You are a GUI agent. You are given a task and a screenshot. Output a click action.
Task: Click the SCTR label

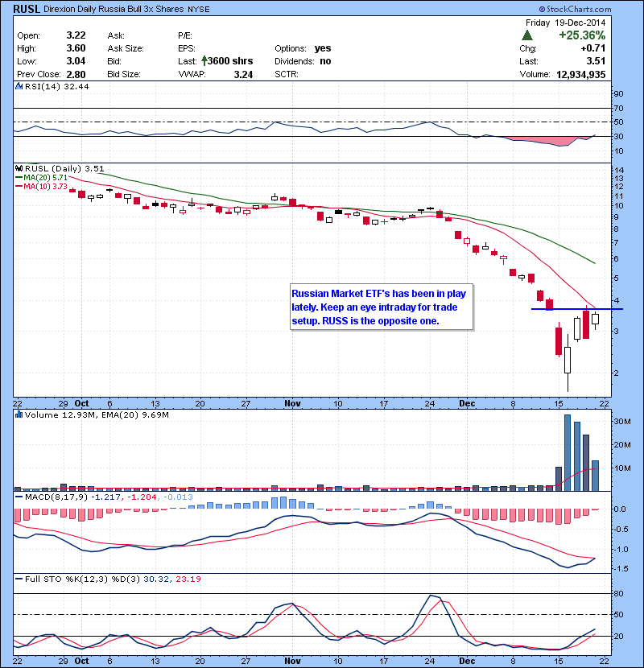pyautogui.click(x=287, y=74)
